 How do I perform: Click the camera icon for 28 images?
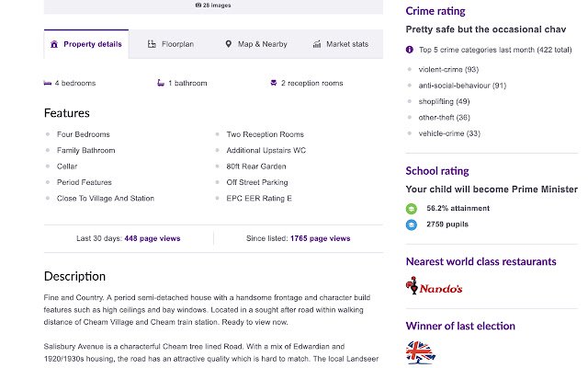[x=198, y=6]
